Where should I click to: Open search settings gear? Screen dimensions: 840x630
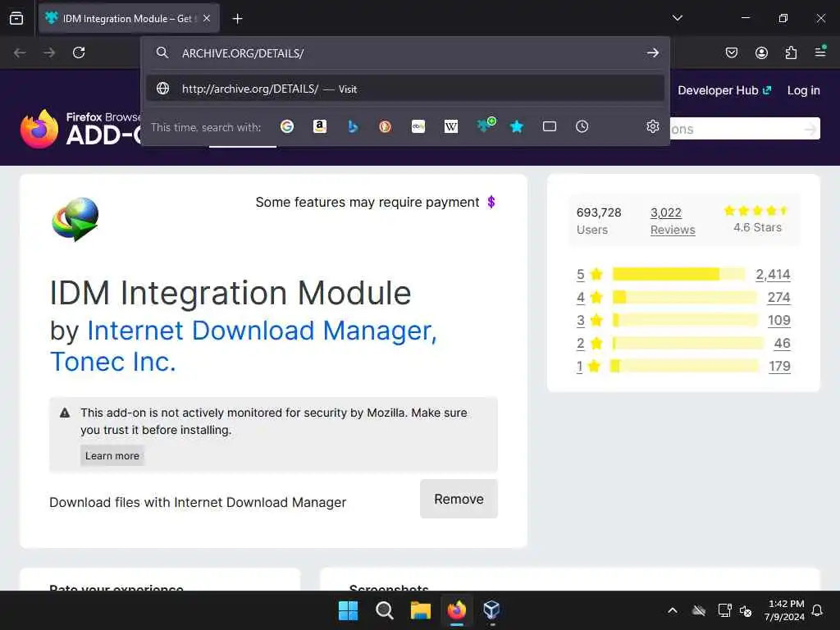652,126
